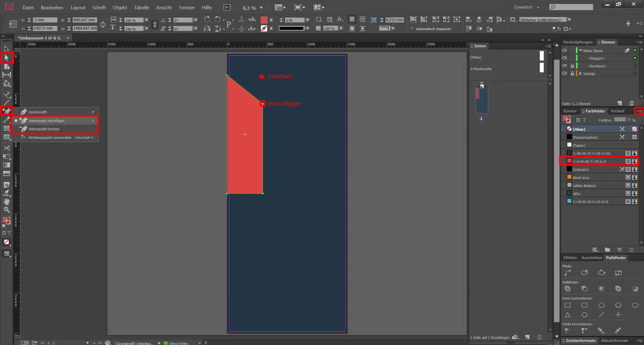Open the Erweitert workspace dropdown
Viewport: 644px width, 345px height.
tap(527, 7)
